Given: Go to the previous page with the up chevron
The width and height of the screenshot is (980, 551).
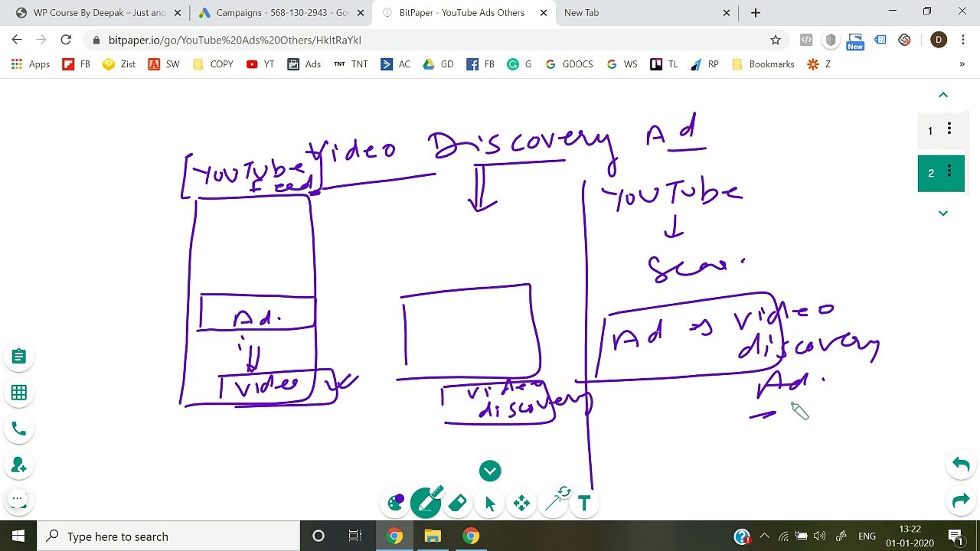Looking at the screenshot, I should tap(943, 95).
